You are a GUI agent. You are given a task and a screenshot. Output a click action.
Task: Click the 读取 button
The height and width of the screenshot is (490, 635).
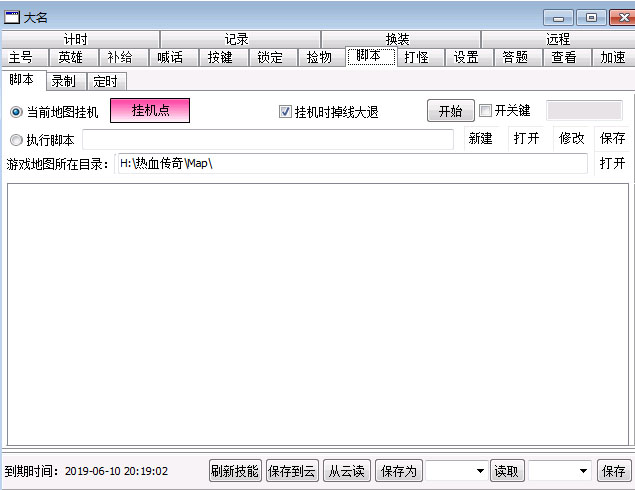507,471
